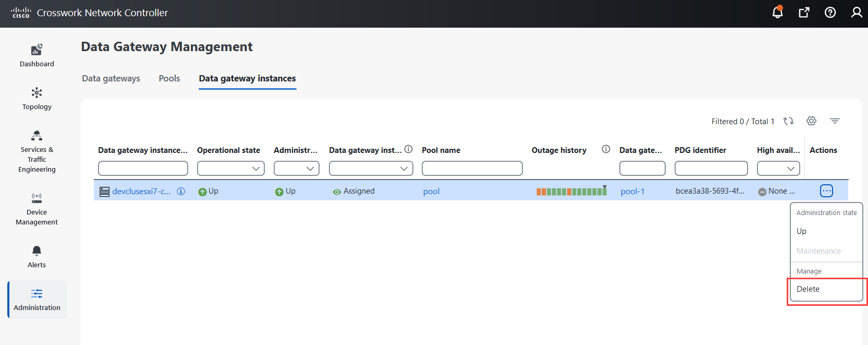Open Services & Traffic Engineering

[36, 152]
